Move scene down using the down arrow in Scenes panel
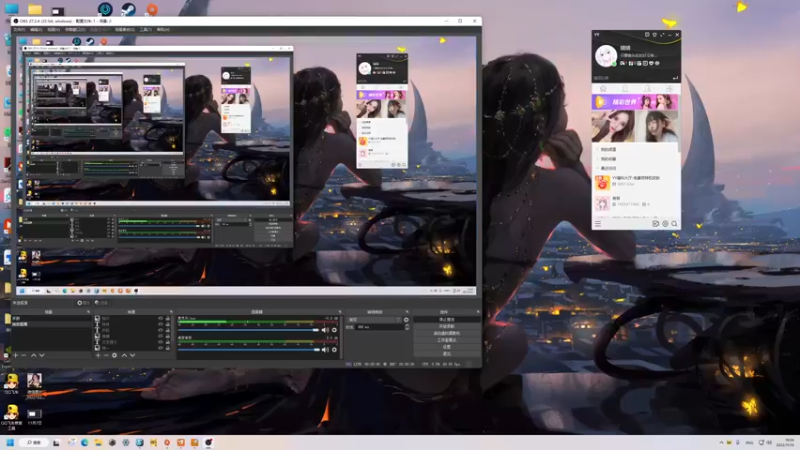800x450 pixels. point(42,355)
